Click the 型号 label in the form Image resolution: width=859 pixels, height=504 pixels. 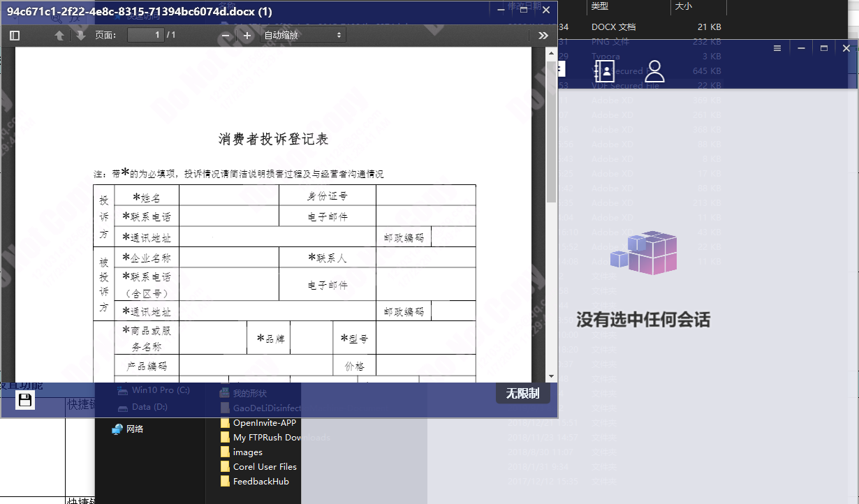coord(354,339)
